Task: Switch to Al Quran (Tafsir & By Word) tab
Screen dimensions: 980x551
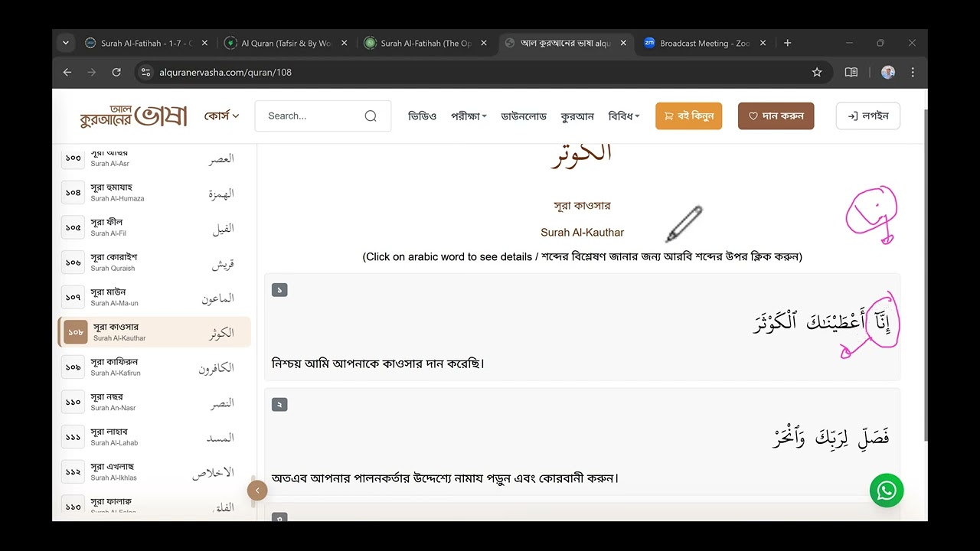Action: click(x=285, y=44)
